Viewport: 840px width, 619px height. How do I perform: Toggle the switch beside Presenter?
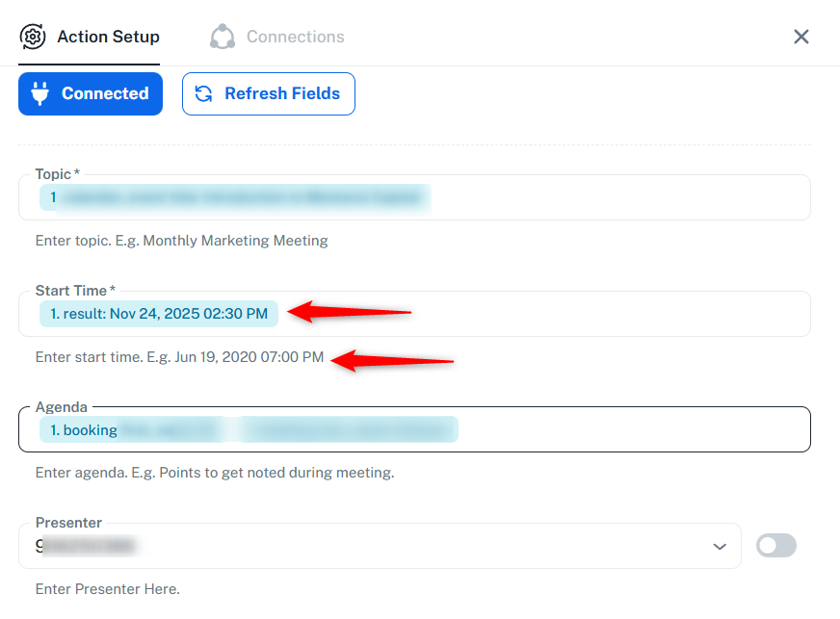pos(776,546)
